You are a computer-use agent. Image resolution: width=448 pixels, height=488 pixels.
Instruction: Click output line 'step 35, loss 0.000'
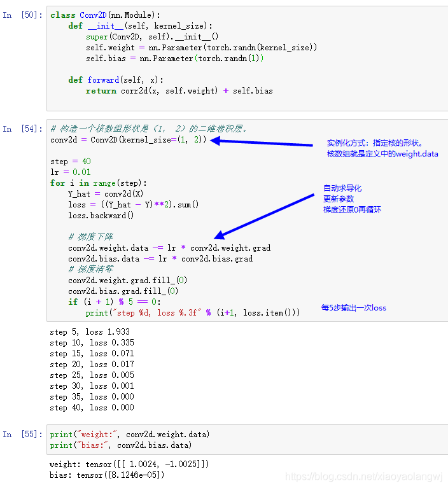pos(92,397)
